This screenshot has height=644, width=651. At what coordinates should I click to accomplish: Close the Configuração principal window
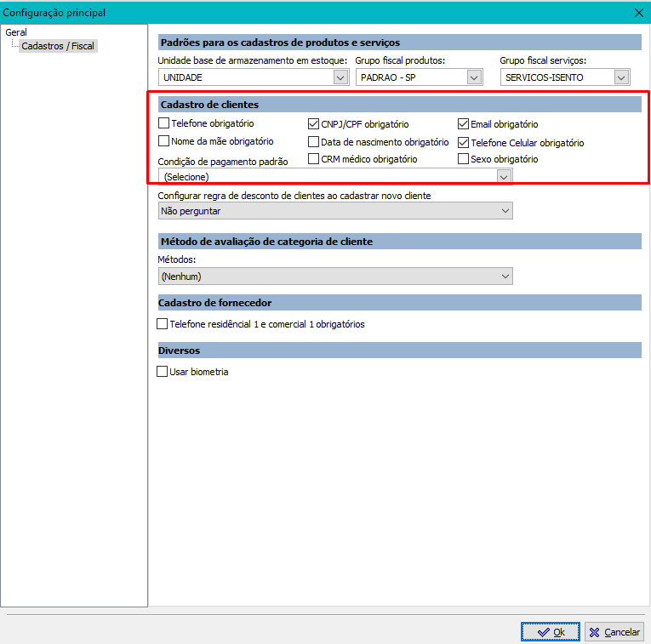tap(638, 12)
